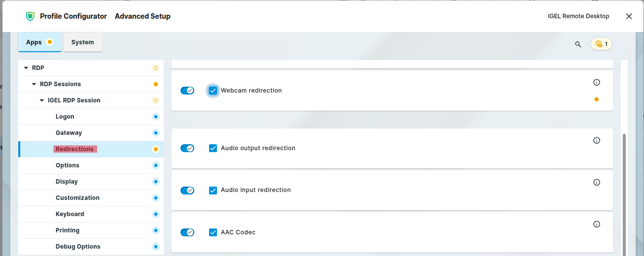This screenshot has height=256, width=644.
Task: Uncheck the AAC Codec checkbox
Action: pyautogui.click(x=213, y=232)
